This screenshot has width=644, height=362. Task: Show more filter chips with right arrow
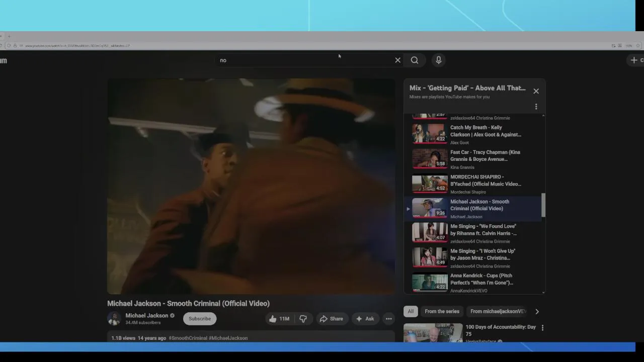coord(537,312)
